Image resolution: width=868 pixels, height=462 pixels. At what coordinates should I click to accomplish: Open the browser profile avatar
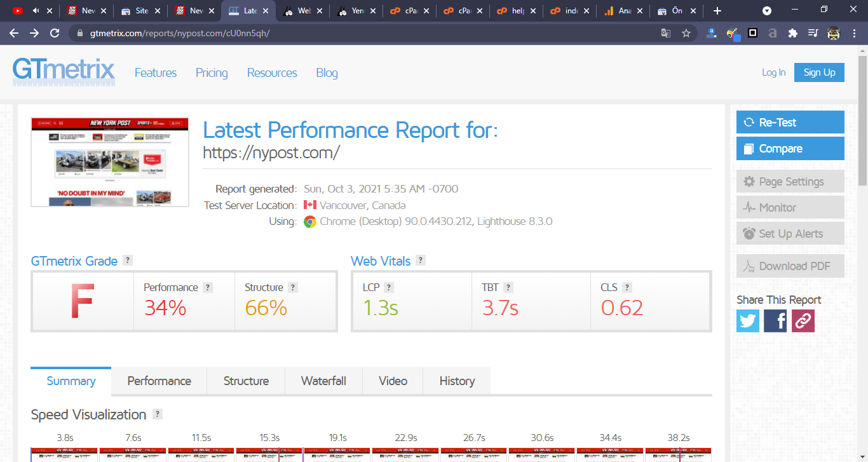[834, 33]
